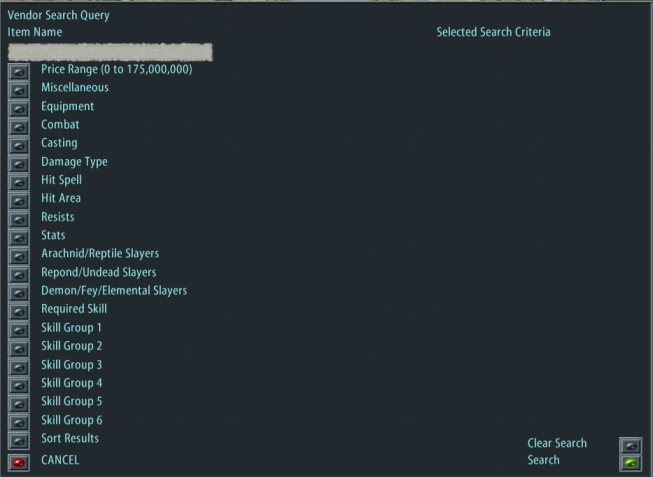
Task: Click the green Search button
Action: (x=631, y=463)
